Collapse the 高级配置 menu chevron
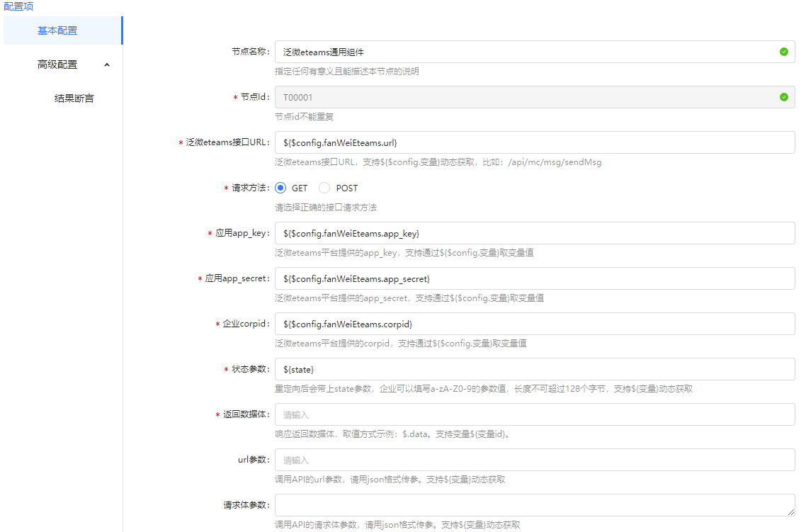The height and width of the screenshot is (532, 806). point(107,64)
